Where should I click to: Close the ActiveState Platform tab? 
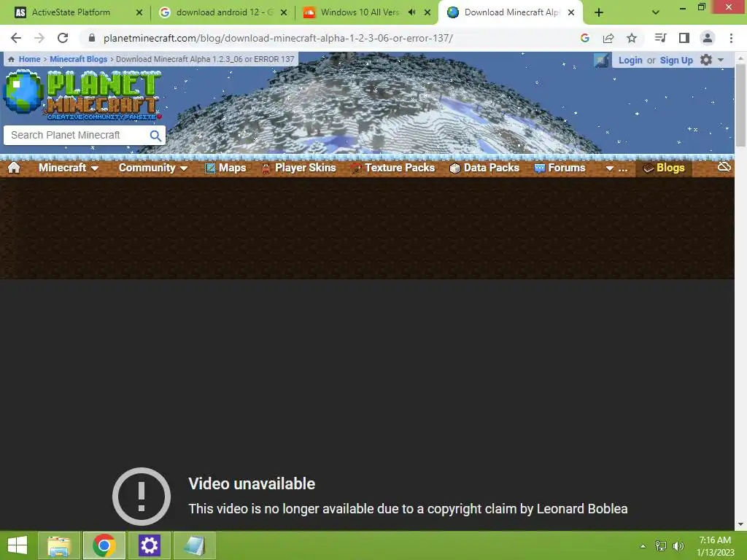point(139,13)
